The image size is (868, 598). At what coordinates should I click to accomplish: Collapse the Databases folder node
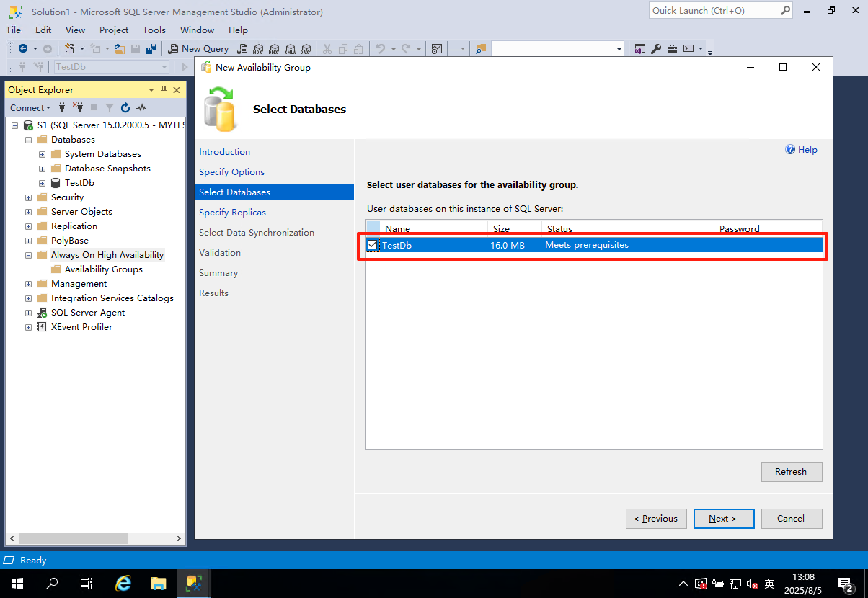pos(28,140)
